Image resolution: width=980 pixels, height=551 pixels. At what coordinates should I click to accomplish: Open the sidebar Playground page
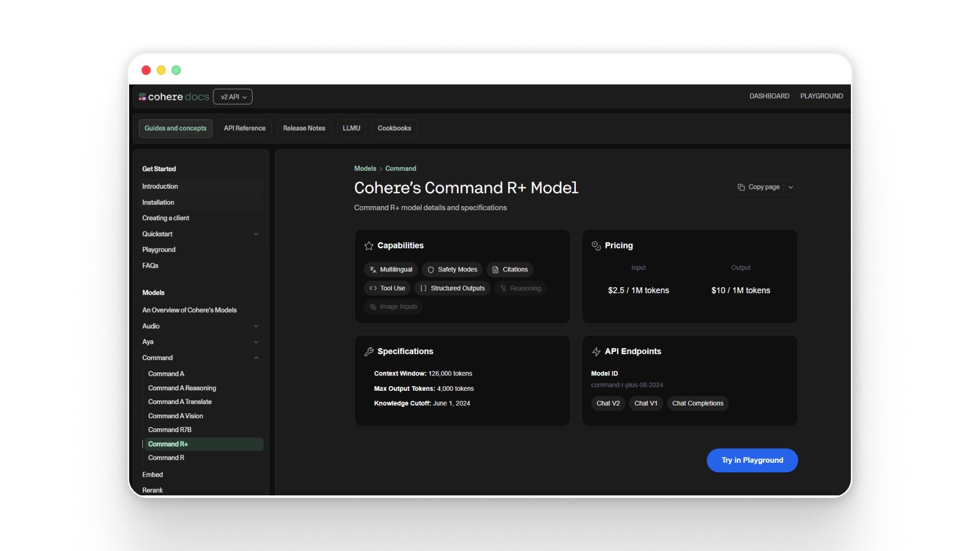pyautogui.click(x=201, y=249)
